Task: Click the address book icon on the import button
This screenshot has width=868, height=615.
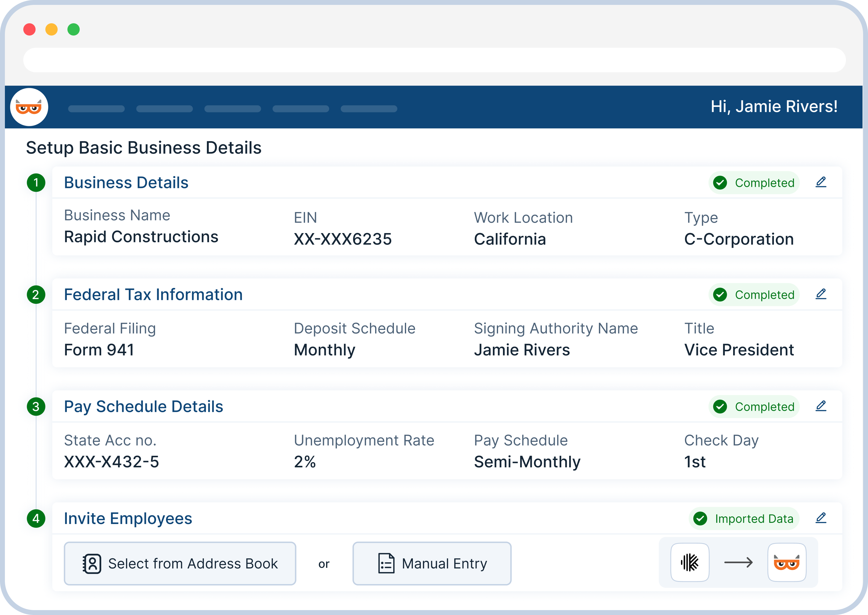Action: tap(92, 563)
